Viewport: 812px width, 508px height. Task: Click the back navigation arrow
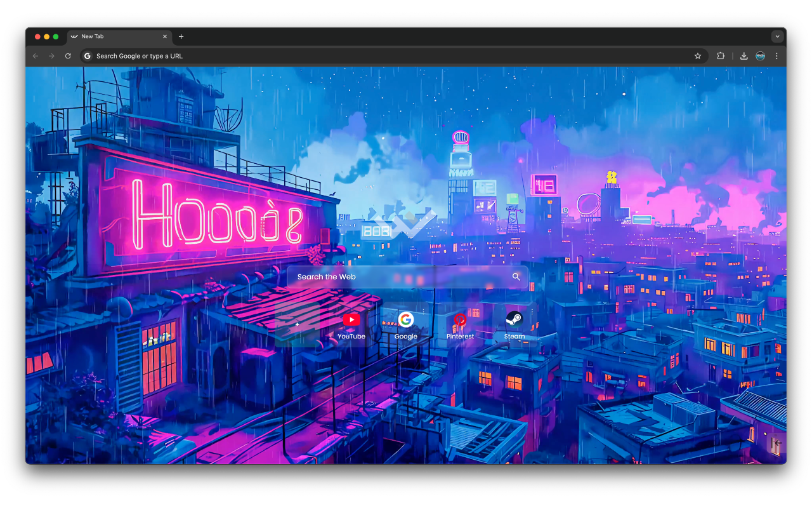click(x=36, y=56)
